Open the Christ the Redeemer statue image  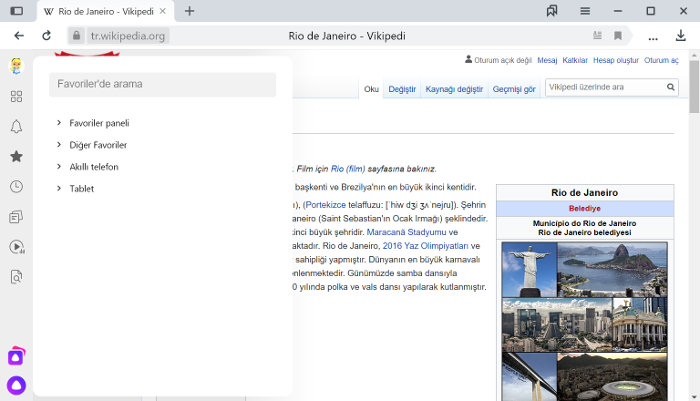click(x=529, y=270)
